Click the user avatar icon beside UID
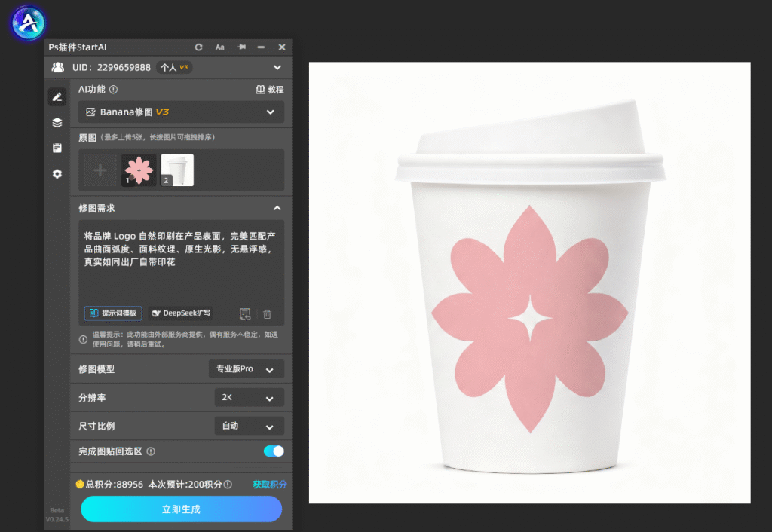 click(x=57, y=67)
